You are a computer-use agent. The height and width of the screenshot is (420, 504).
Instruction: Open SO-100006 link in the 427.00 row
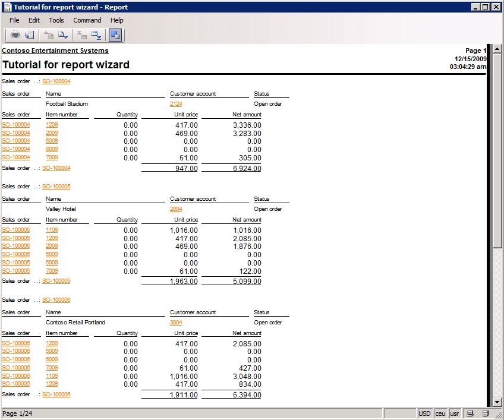[15, 368]
